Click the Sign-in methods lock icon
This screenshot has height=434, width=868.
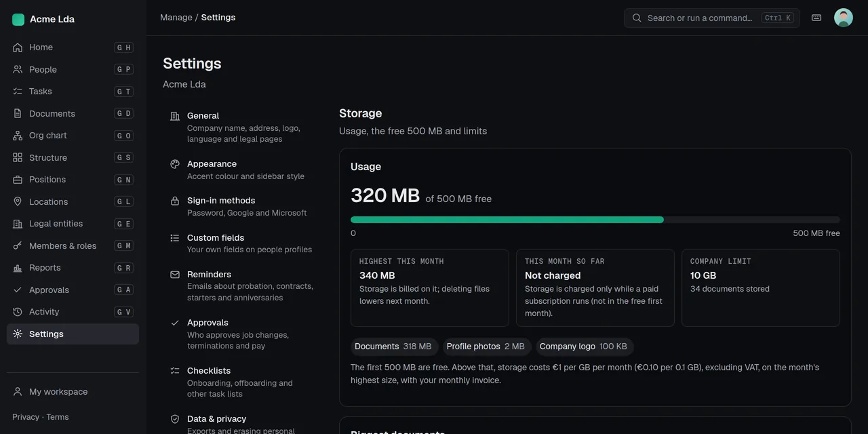[x=175, y=201]
